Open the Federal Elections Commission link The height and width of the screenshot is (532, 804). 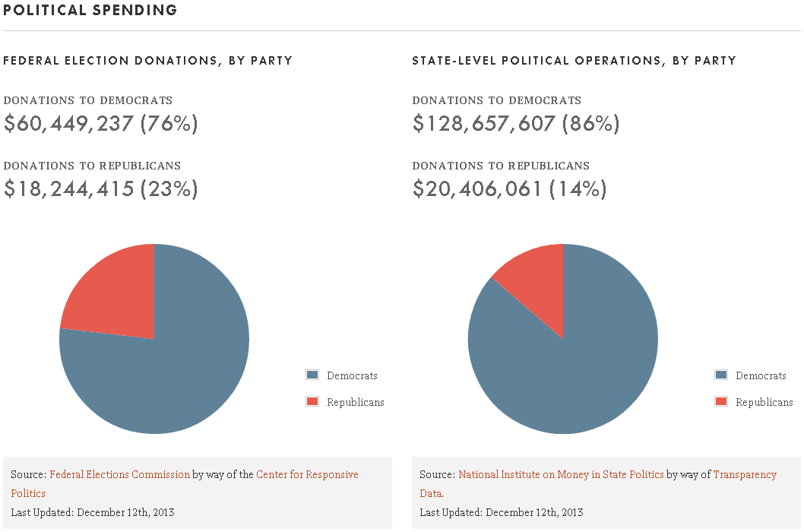pyautogui.click(x=119, y=475)
